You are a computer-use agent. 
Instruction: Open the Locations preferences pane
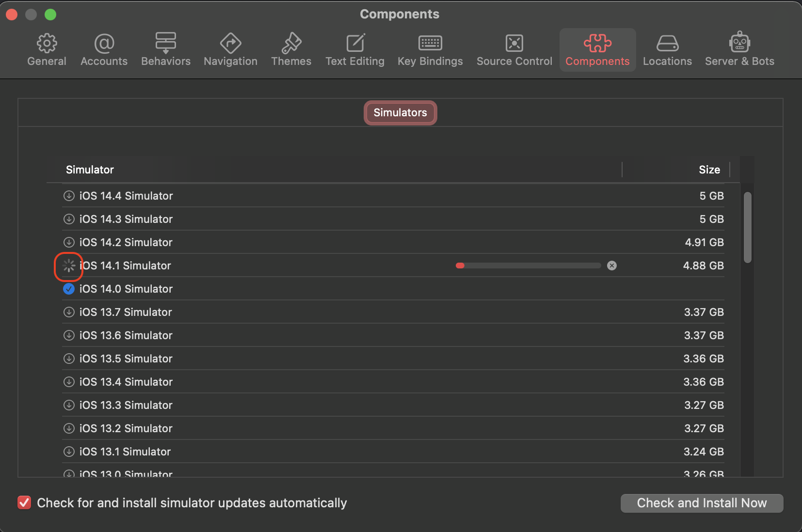coord(667,50)
